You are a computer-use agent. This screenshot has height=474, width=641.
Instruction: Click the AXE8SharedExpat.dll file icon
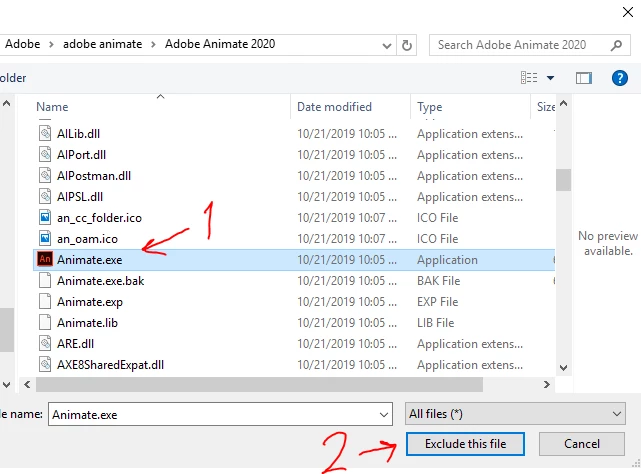pyautogui.click(x=45, y=364)
